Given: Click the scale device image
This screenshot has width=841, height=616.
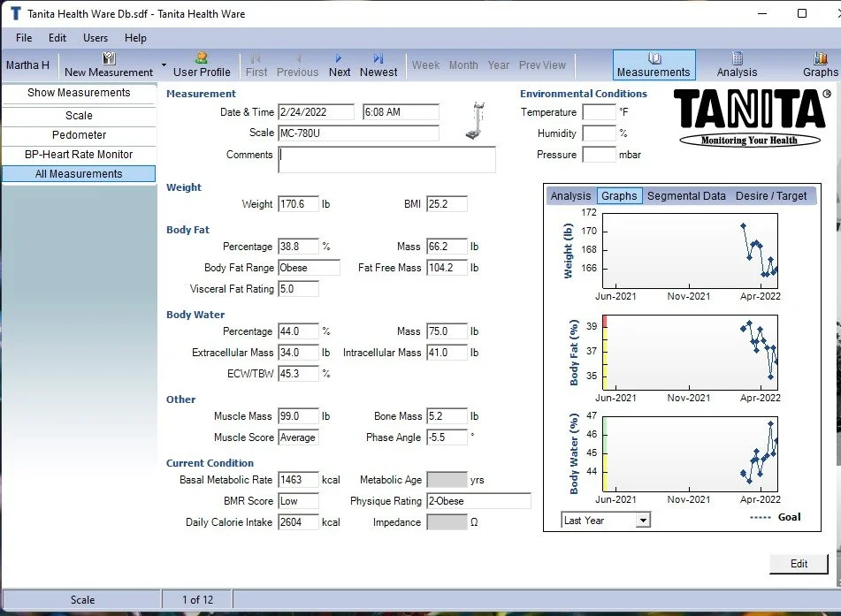Looking at the screenshot, I should tap(476, 121).
